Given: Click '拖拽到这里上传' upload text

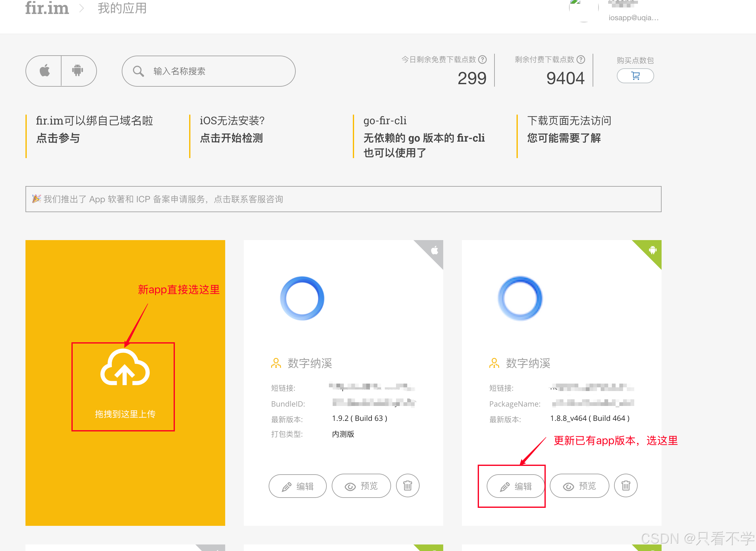Looking at the screenshot, I should point(125,414).
